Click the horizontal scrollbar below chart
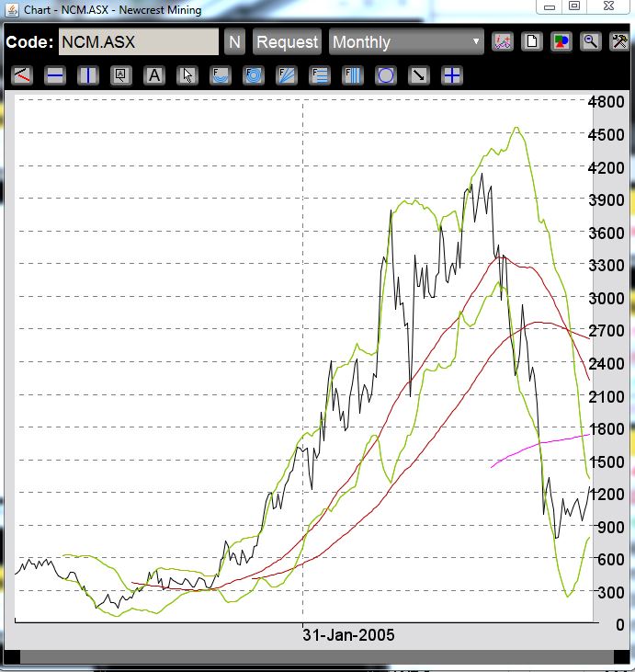This screenshot has width=635, height=672. (317, 657)
